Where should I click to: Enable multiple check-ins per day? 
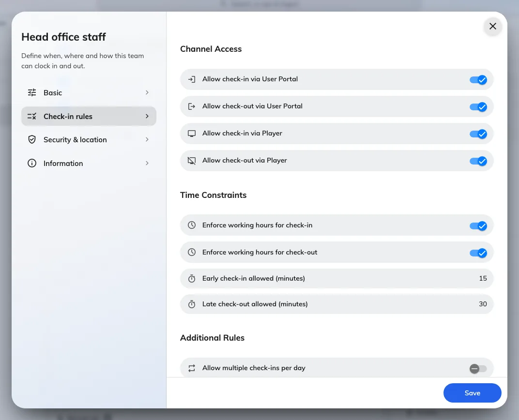[478, 368]
